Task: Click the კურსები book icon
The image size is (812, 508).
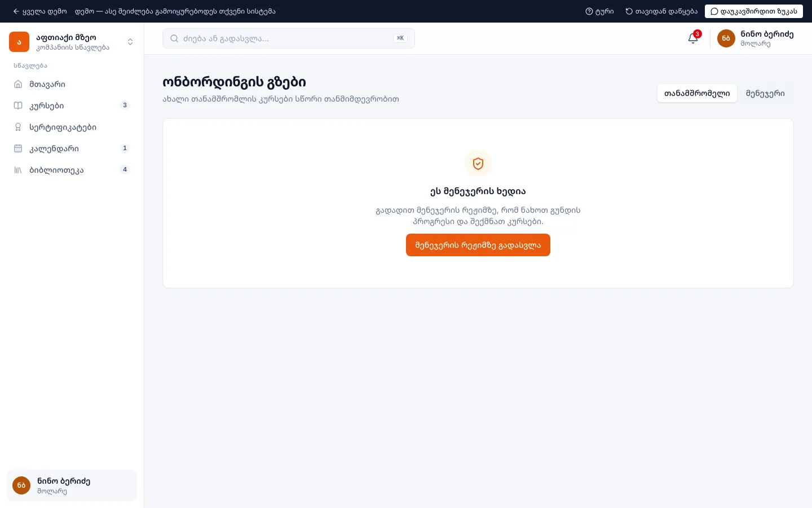Action: 18,106
